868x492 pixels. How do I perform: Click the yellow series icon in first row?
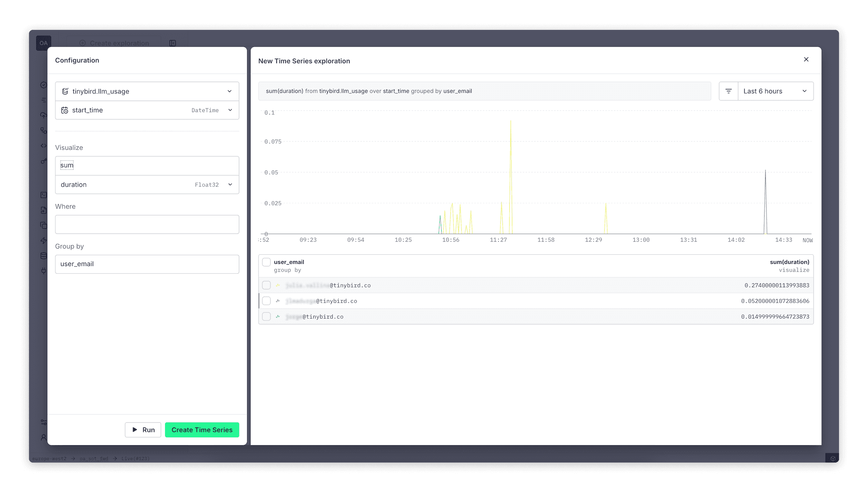[278, 286]
